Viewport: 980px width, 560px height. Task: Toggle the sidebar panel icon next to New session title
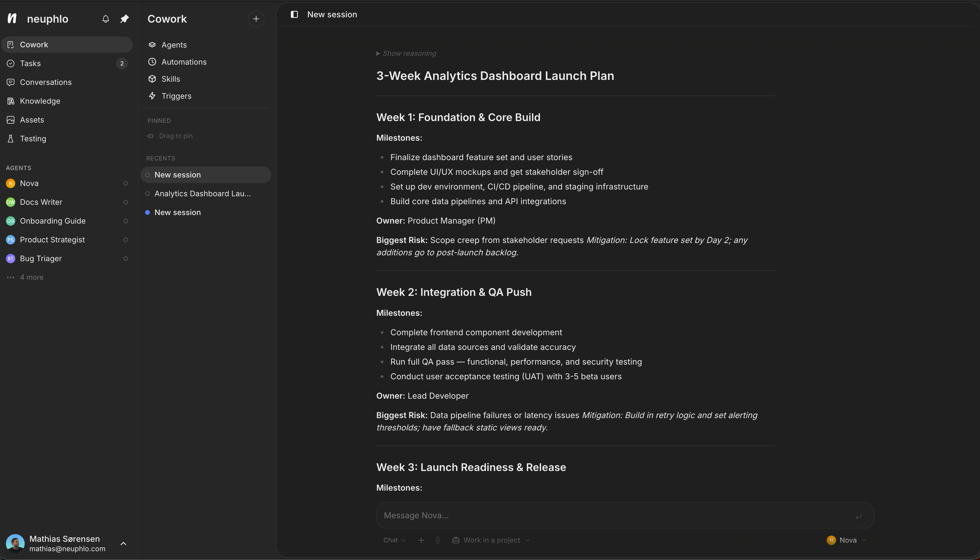[x=294, y=14]
